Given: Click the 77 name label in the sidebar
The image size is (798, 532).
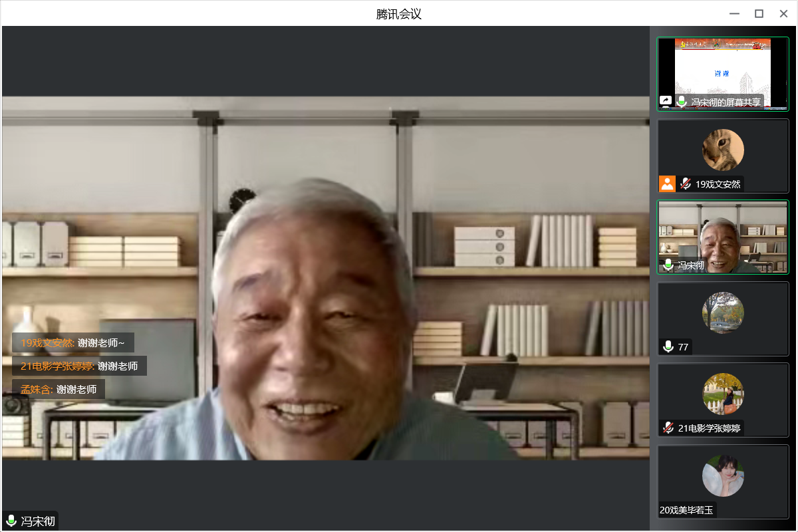Looking at the screenshot, I should 683,347.
